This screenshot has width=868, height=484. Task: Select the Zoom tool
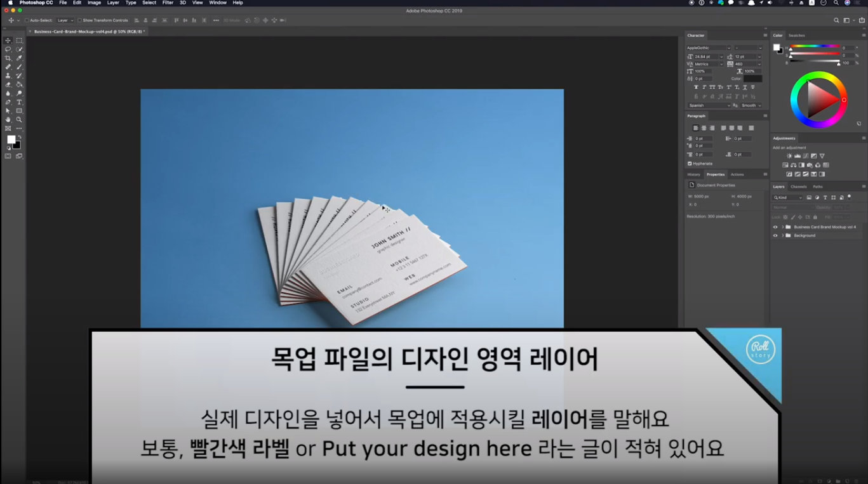[19, 119]
